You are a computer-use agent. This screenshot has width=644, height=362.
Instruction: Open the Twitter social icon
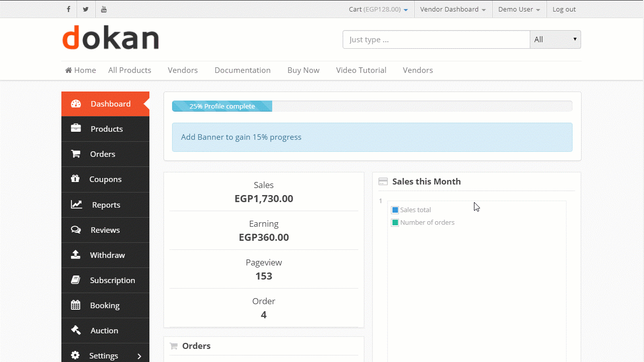pyautogui.click(x=86, y=9)
